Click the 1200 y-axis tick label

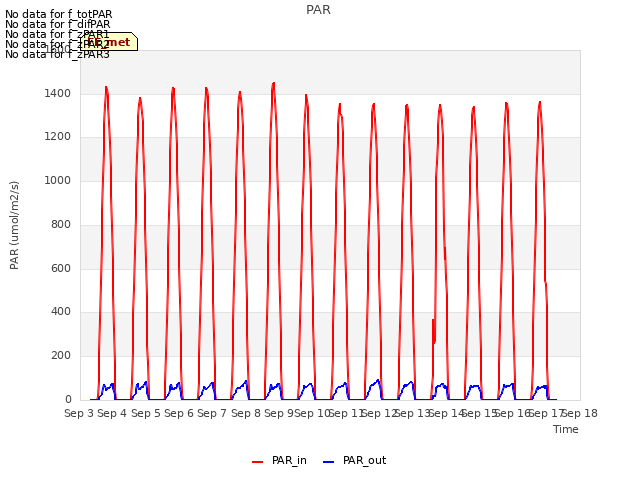click(x=58, y=136)
